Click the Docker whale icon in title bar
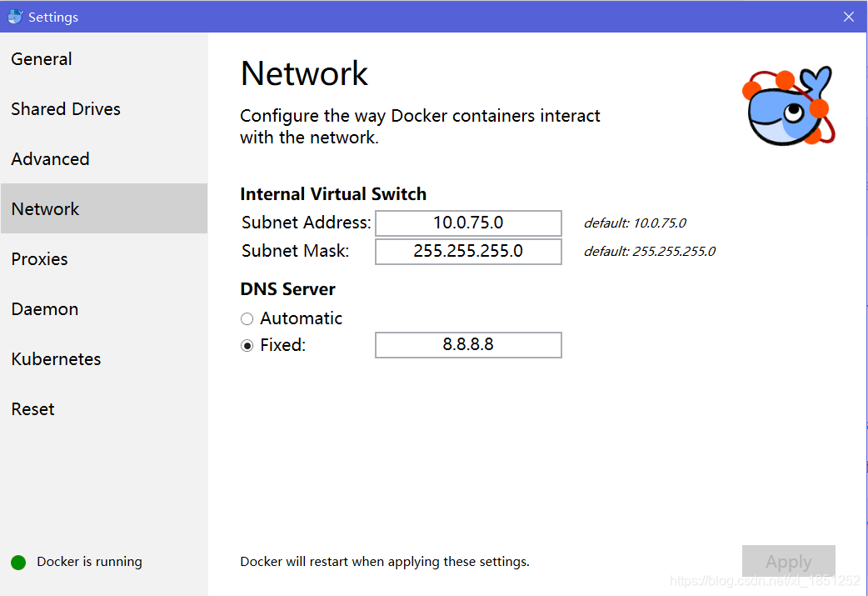Image resolution: width=868 pixels, height=596 pixels. [15, 17]
